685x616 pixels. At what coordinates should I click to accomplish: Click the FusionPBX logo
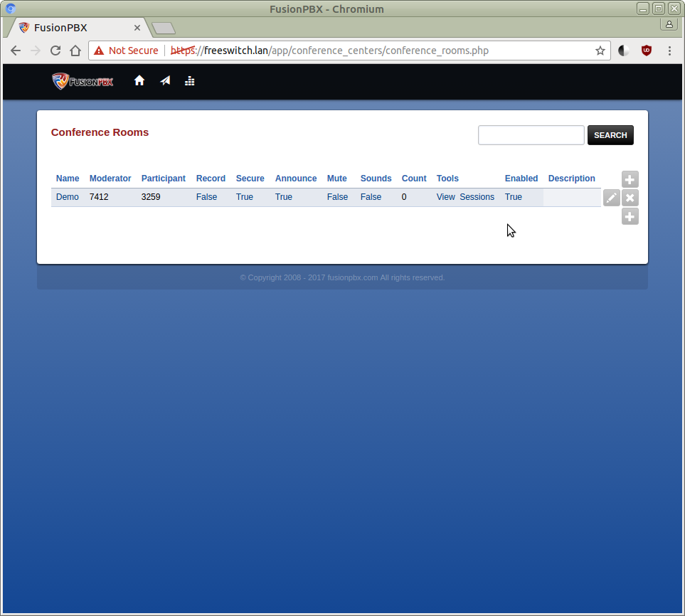(x=83, y=81)
